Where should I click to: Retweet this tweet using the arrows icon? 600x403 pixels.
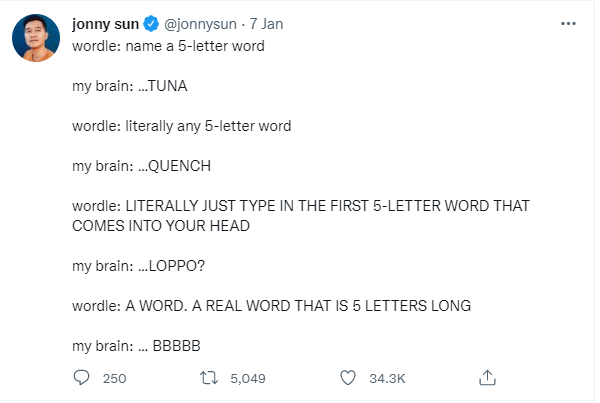pyautogui.click(x=209, y=378)
